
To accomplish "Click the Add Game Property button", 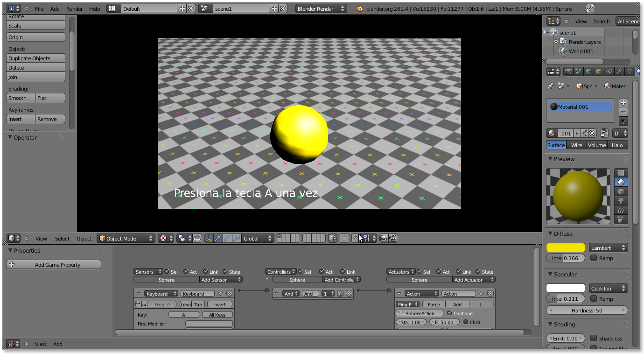I will [x=54, y=265].
